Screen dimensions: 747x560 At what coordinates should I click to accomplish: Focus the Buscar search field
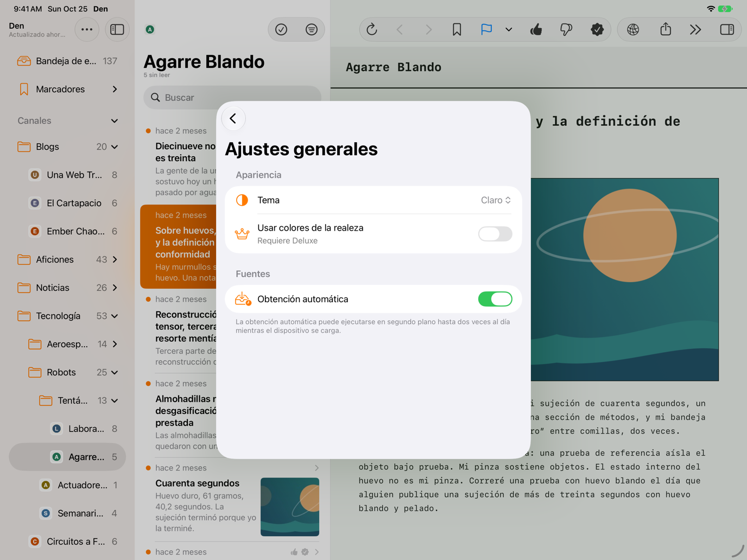(232, 98)
